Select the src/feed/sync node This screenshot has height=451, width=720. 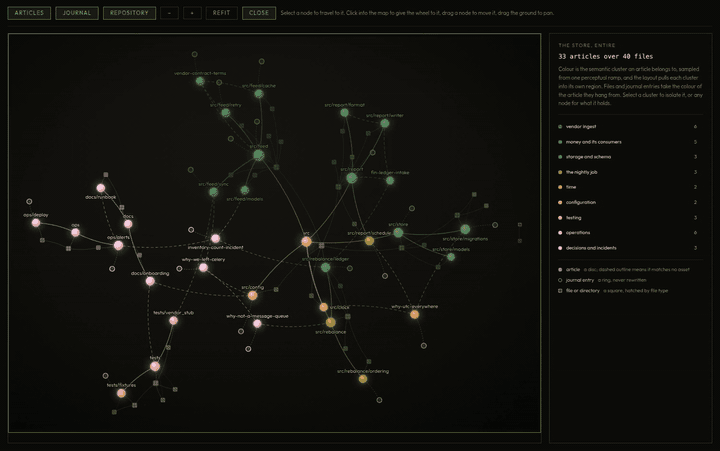[214, 192]
